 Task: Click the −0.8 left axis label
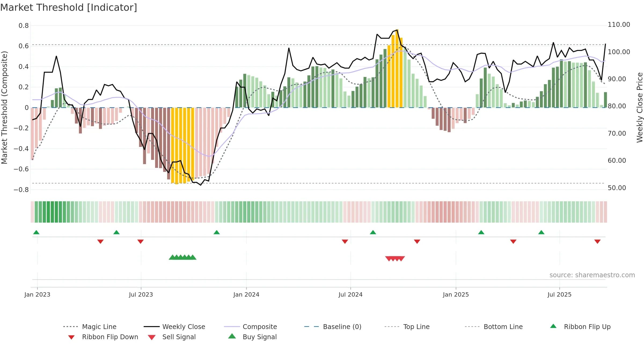click(21, 190)
